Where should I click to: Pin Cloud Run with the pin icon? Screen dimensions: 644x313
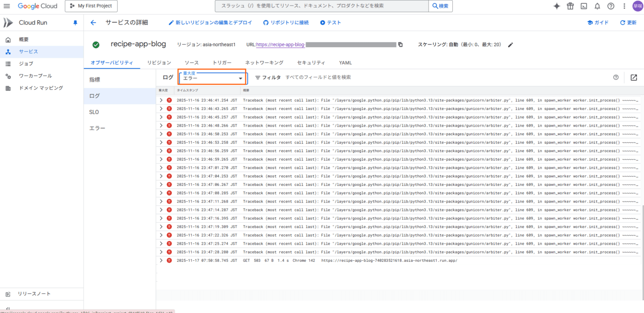coord(75,23)
